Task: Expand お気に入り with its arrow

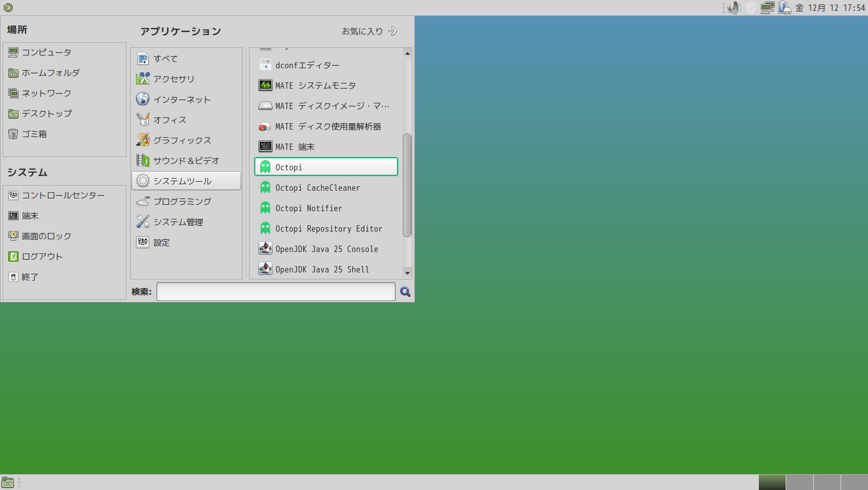Action: [x=393, y=30]
